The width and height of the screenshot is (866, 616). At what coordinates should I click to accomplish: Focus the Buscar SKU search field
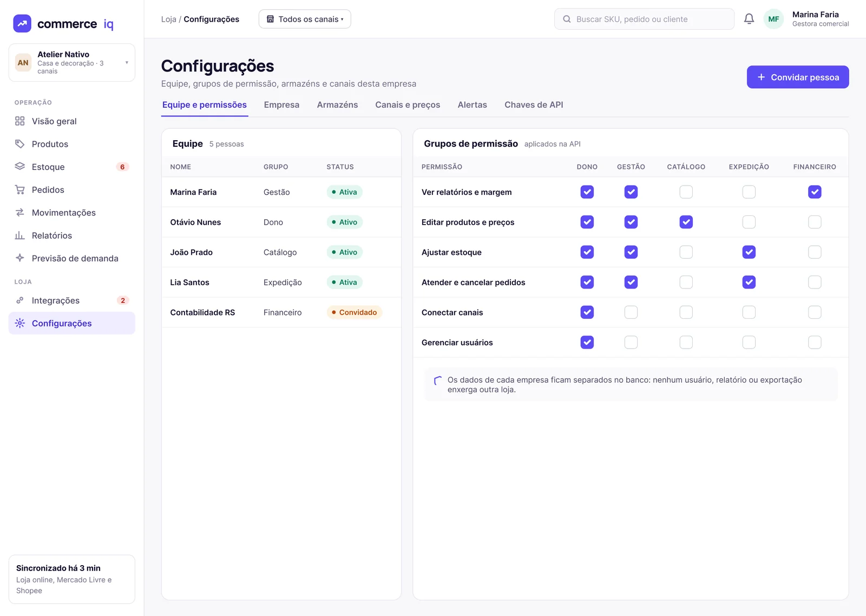click(x=644, y=19)
